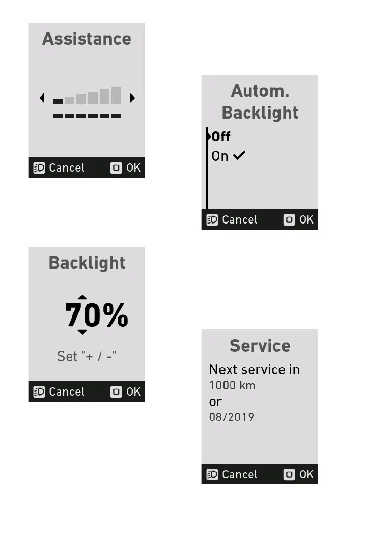Lower backlight percentage with the down arrow
The width and height of the screenshot is (392, 558).
click(x=82, y=332)
